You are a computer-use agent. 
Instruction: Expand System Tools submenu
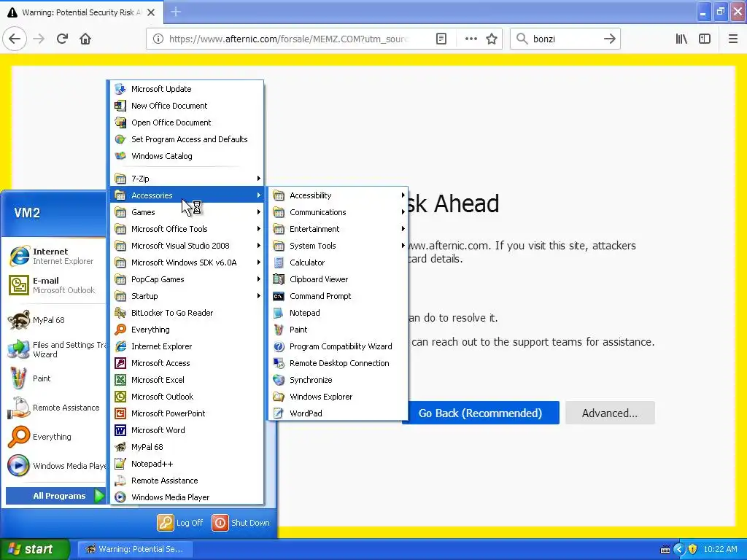338,246
